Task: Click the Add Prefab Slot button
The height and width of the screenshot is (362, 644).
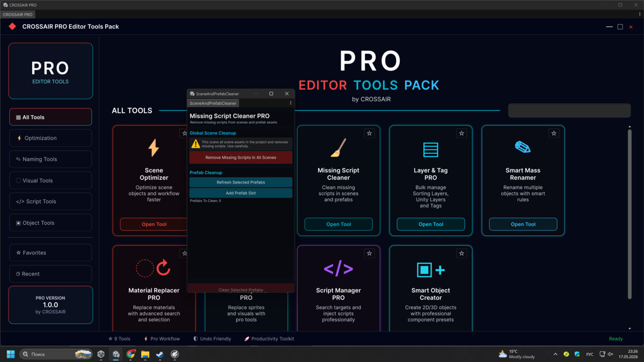Action: coord(241,193)
